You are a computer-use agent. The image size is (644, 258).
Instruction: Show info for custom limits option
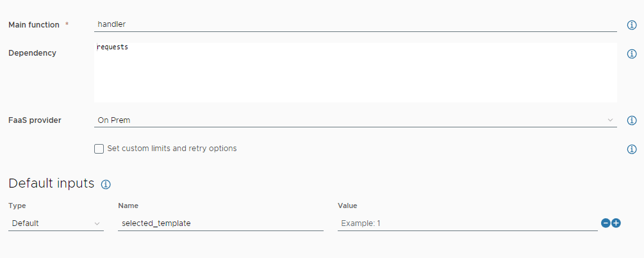[x=631, y=149]
